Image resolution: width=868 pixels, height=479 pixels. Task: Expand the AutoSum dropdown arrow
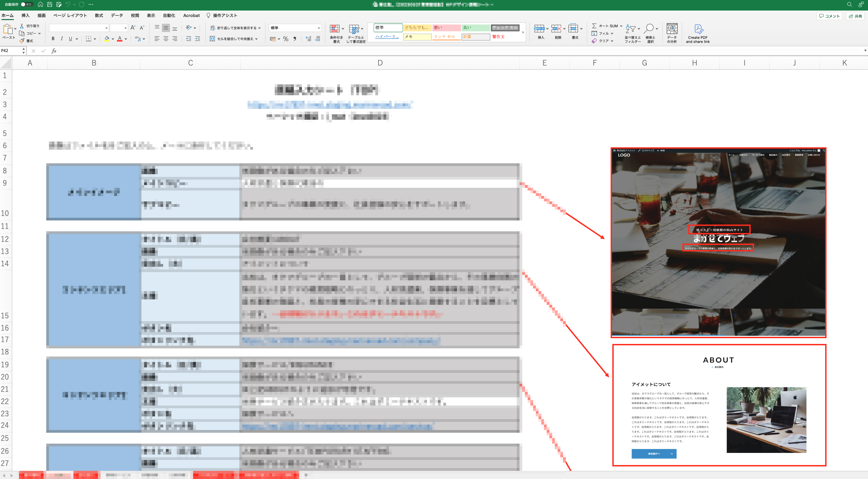(621, 26)
